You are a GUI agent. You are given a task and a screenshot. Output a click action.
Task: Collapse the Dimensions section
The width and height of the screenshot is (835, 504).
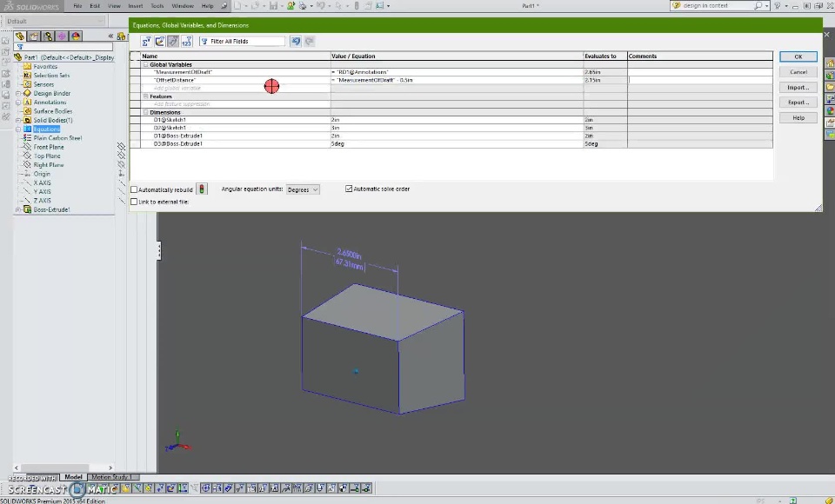pyautogui.click(x=145, y=112)
